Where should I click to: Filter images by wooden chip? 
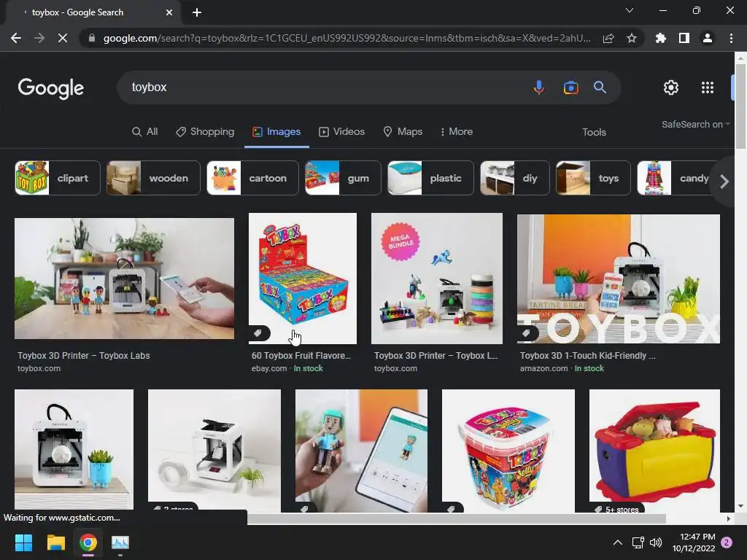[x=153, y=178]
